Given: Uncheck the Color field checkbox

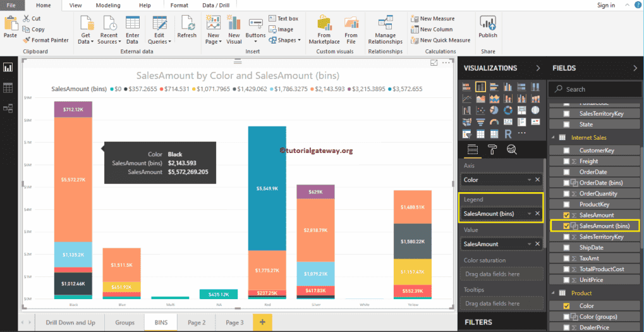Looking at the screenshot, I should [x=566, y=305].
